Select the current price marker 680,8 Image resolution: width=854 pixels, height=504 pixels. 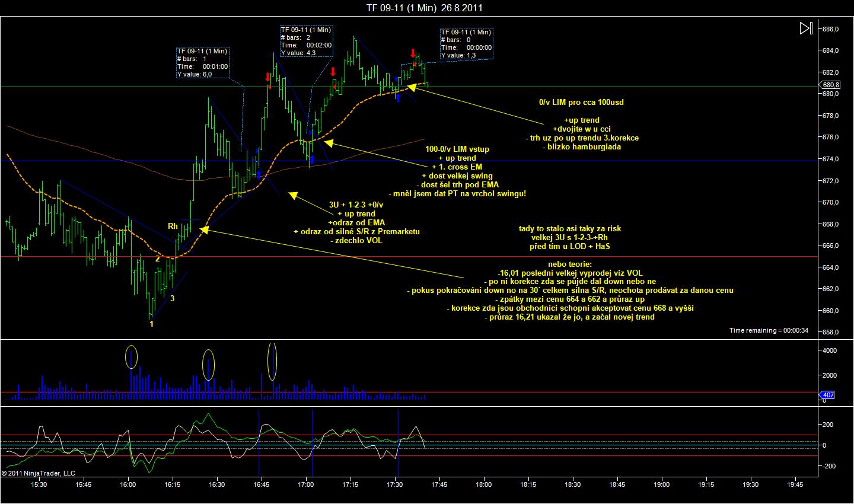pyautogui.click(x=828, y=85)
